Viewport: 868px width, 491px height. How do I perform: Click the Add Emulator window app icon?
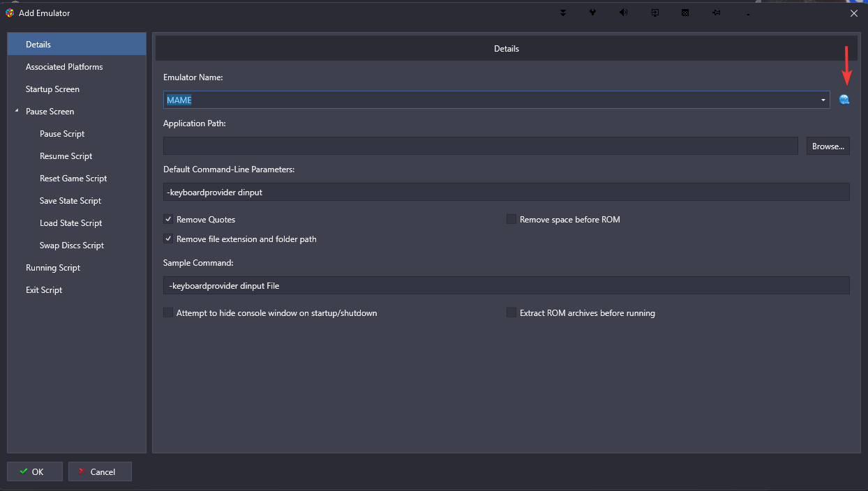(10, 13)
